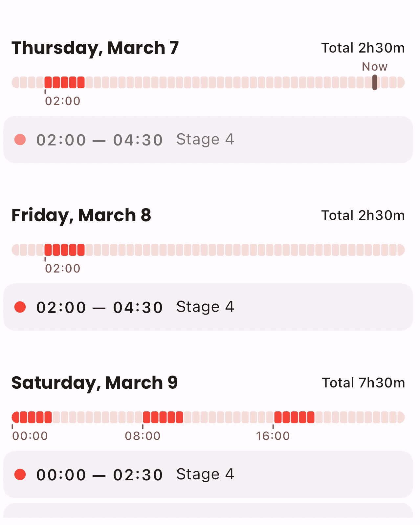
Task: Click Saturday's red dot beside 00:00 — 02:30
Action: pos(20,474)
